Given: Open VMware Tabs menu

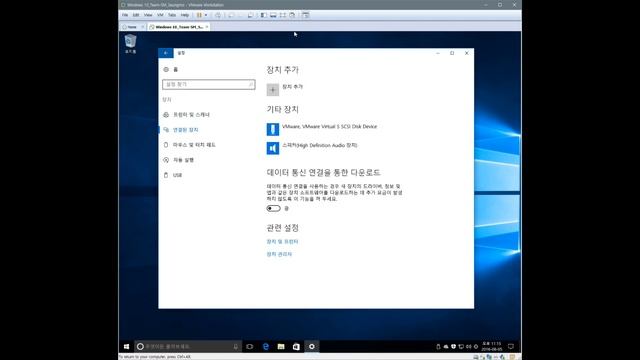Looking at the screenshot, I should click(x=172, y=15).
